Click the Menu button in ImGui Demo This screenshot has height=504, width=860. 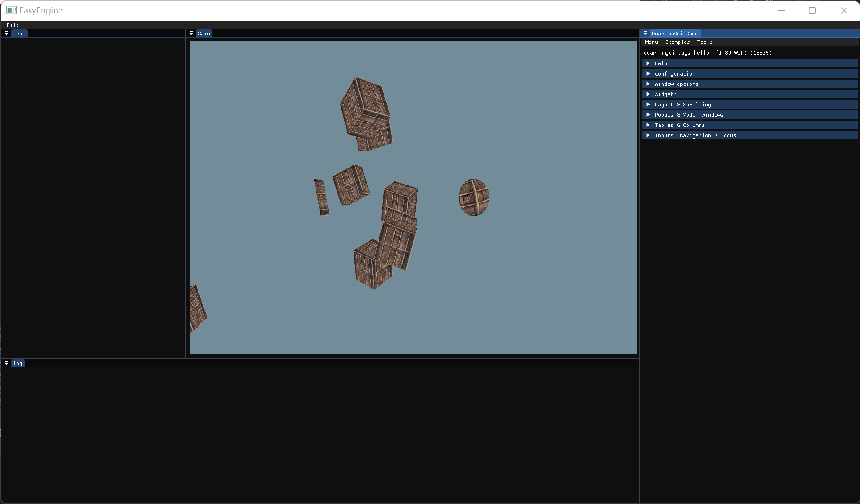tap(651, 42)
